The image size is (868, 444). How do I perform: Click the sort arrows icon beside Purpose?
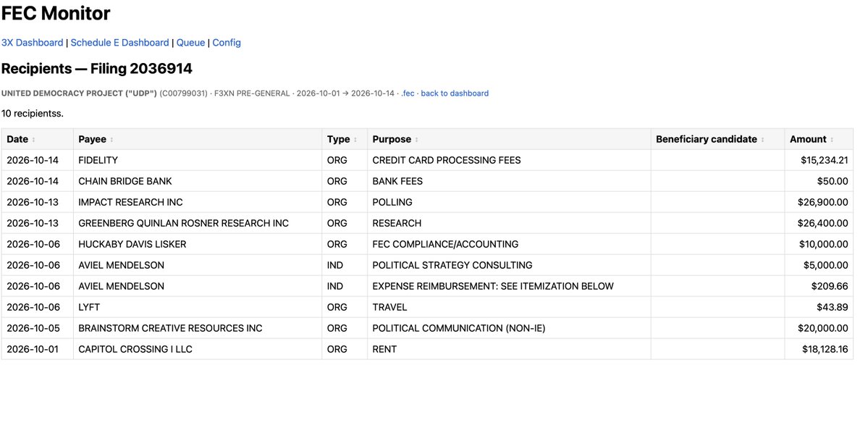click(x=417, y=140)
